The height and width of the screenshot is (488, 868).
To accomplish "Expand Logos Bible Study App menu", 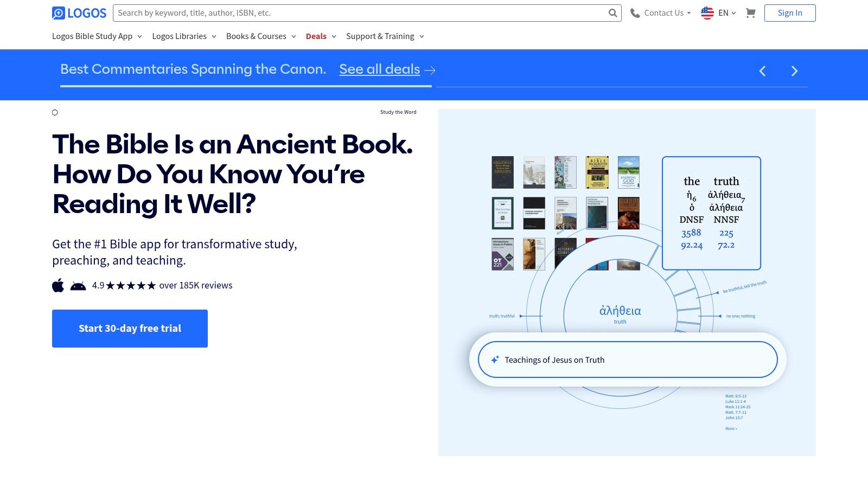I will click(x=97, y=36).
